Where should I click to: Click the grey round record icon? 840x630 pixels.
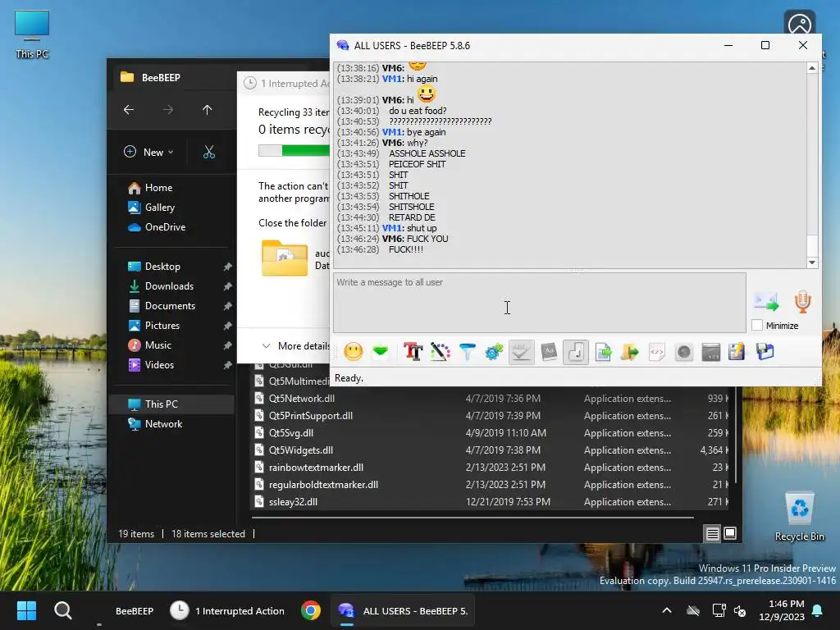pyautogui.click(x=684, y=352)
